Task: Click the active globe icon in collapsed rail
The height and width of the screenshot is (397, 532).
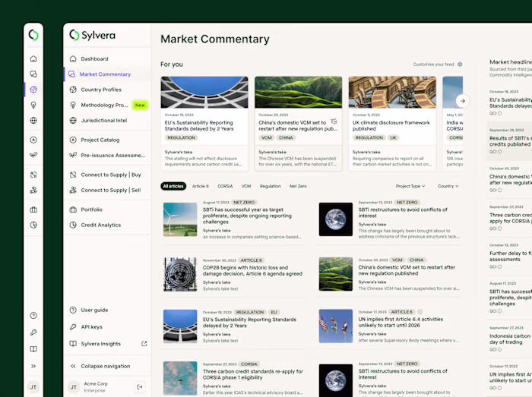Action: [33, 90]
